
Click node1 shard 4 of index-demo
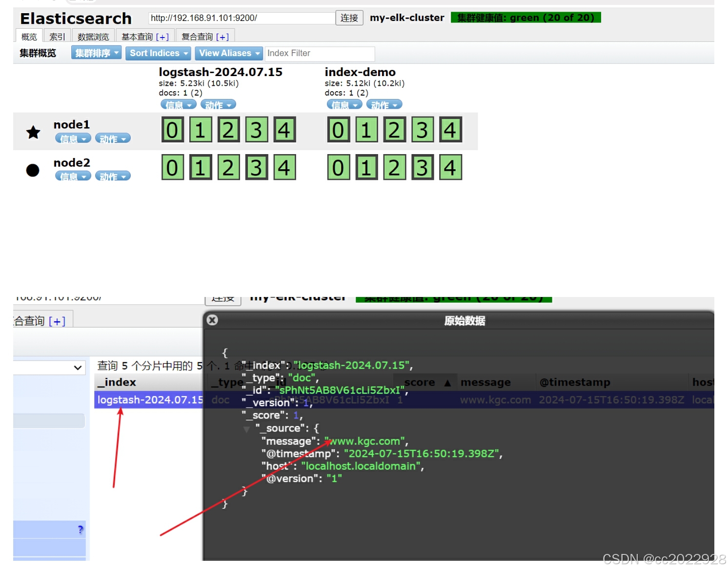tap(450, 130)
